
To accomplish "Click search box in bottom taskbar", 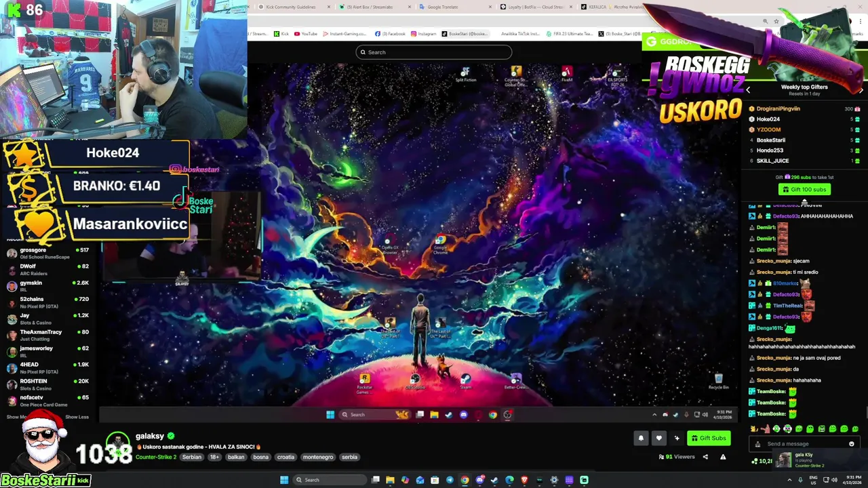I will coord(330,480).
